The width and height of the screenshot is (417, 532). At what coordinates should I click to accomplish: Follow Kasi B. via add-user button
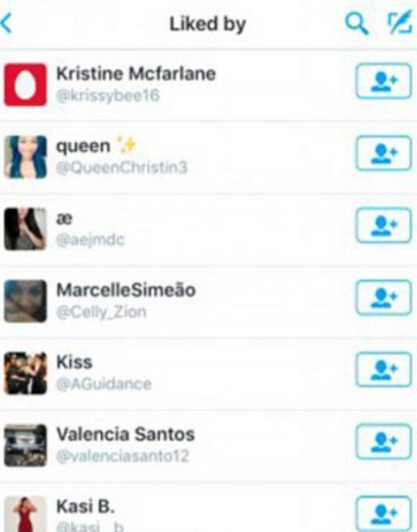(x=384, y=513)
